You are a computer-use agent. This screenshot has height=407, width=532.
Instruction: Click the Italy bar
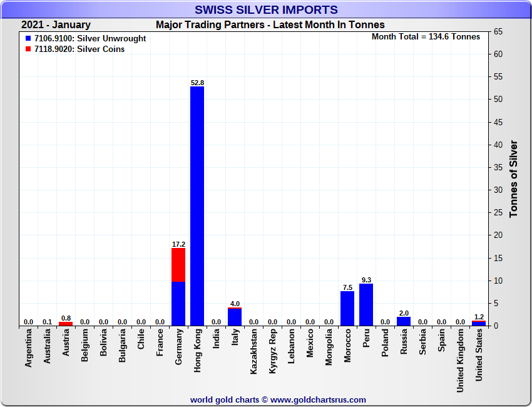235,317
